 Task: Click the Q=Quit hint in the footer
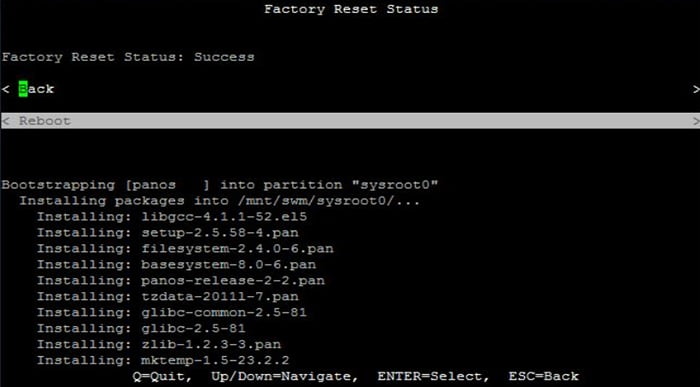(162, 376)
